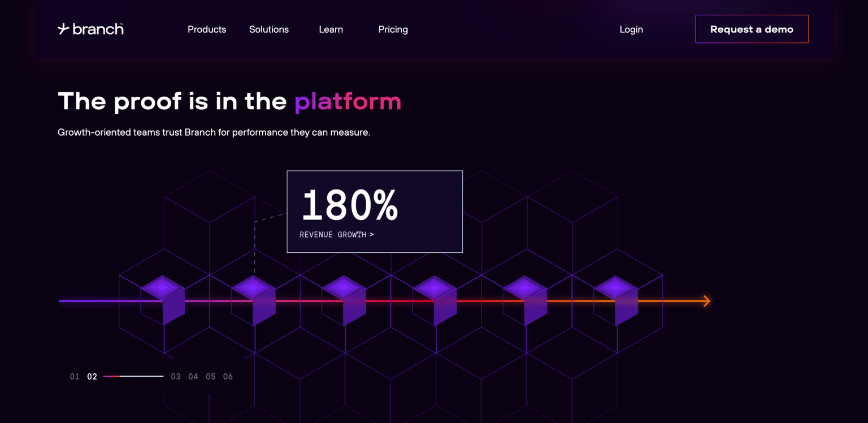The image size is (868, 423).
Task: Go to the Pricing page
Action: pos(393,29)
